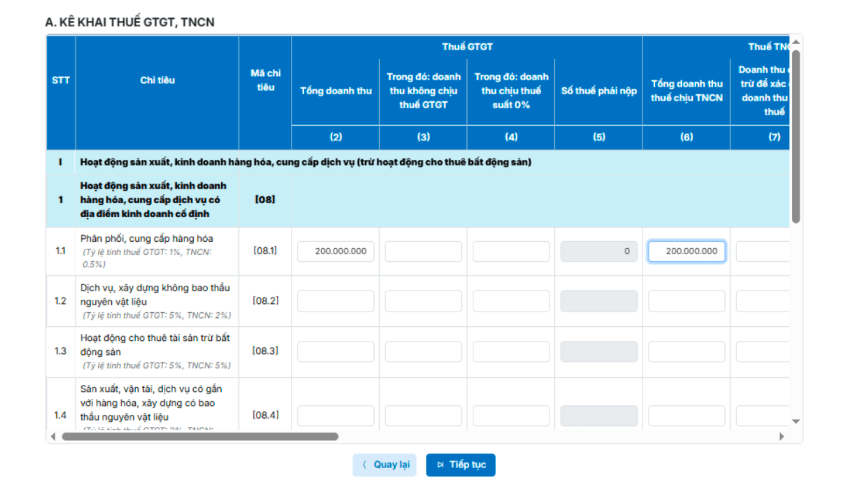Click the Số thuế phải nộp column header
This screenshot has width=868, height=489.
click(599, 91)
